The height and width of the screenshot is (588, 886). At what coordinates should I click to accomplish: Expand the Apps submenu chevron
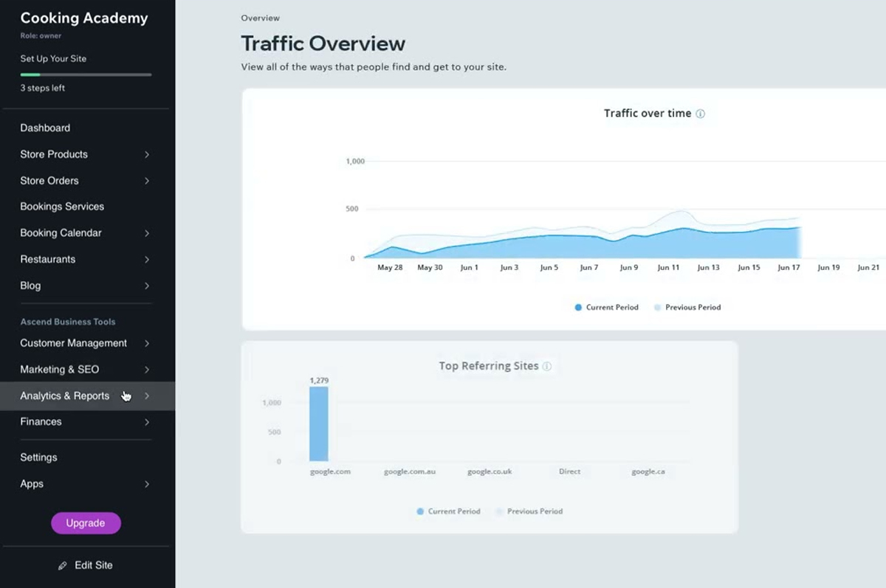click(x=147, y=484)
